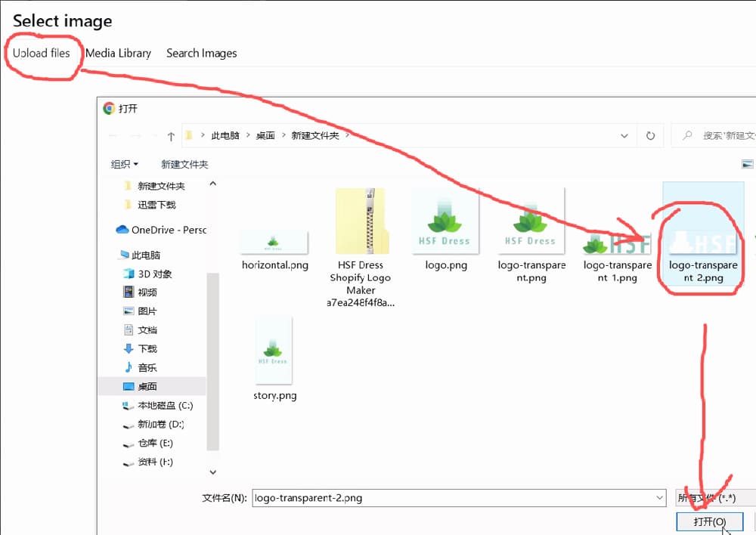Select 新建文件夹 folder in navigation tree
The width and height of the screenshot is (756, 535).
pyautogui.click(x=155, y=186)
